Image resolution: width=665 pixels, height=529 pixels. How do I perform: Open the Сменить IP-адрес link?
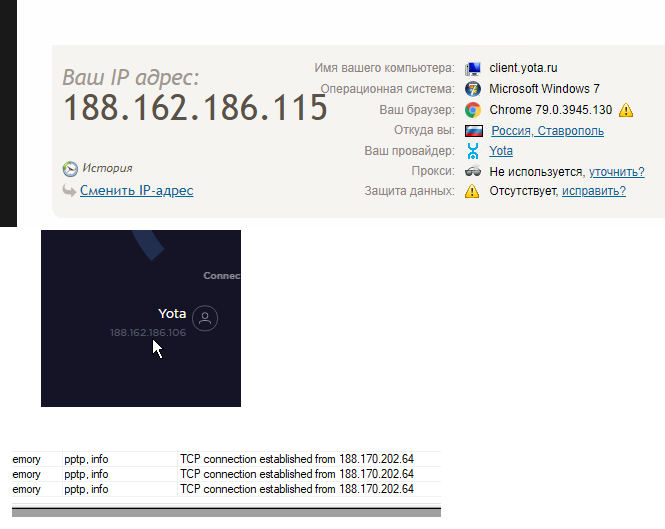(137, 190)
